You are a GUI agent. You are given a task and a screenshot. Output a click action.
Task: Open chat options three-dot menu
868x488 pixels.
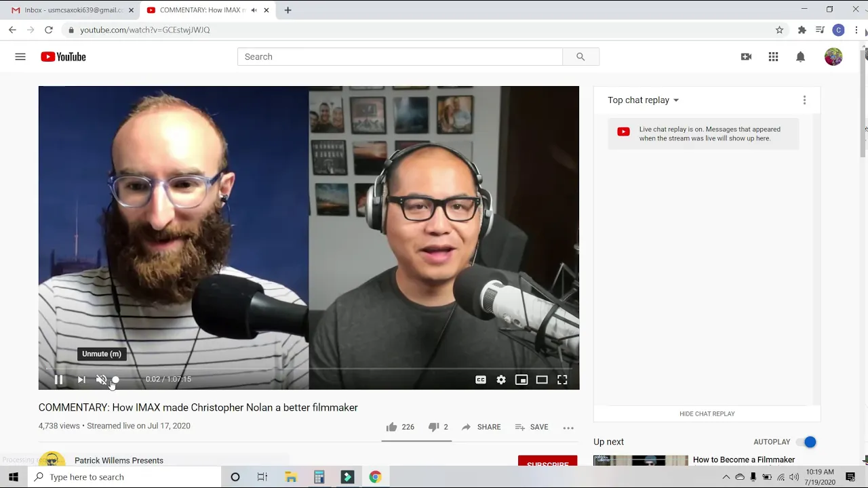(804, 100)
